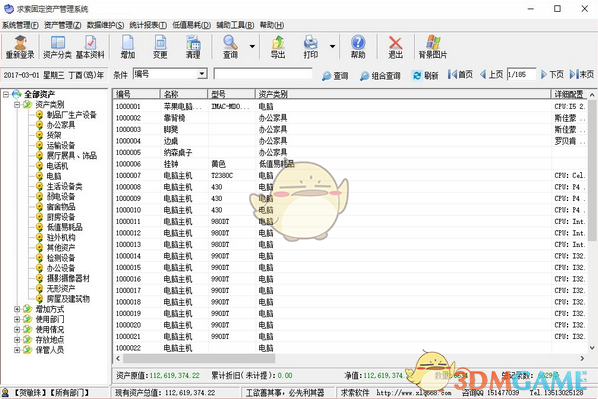Viewport: 598px width, 399px height.
Task: Click the vertical scrollbar down arrow in table
Action: [x=592, y=348]
